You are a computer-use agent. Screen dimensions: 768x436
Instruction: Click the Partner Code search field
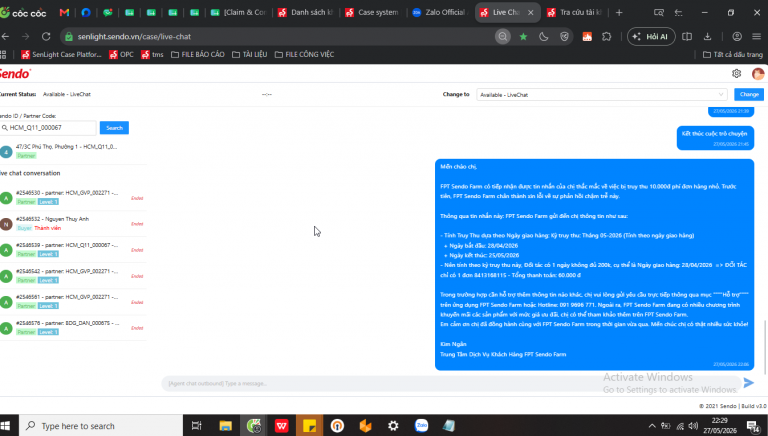coord(48,128)
